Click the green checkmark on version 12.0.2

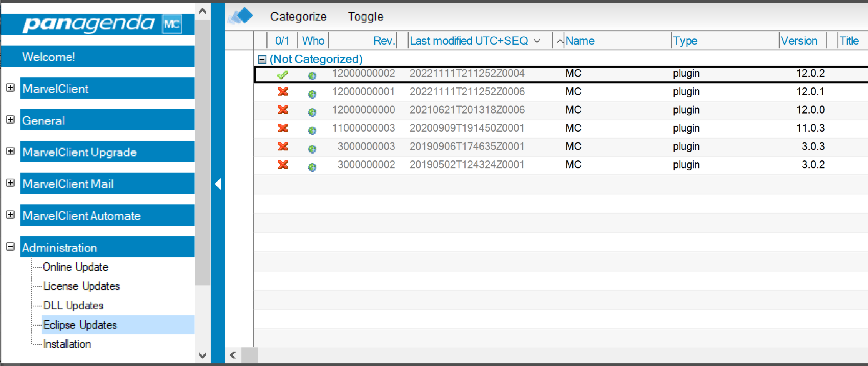[283, 74]
